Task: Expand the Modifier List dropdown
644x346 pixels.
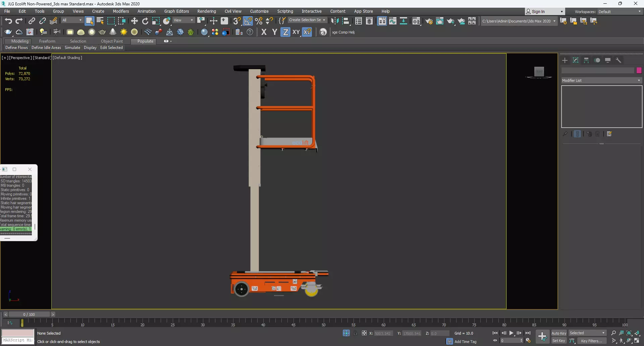Action: [x=602, y=80]
